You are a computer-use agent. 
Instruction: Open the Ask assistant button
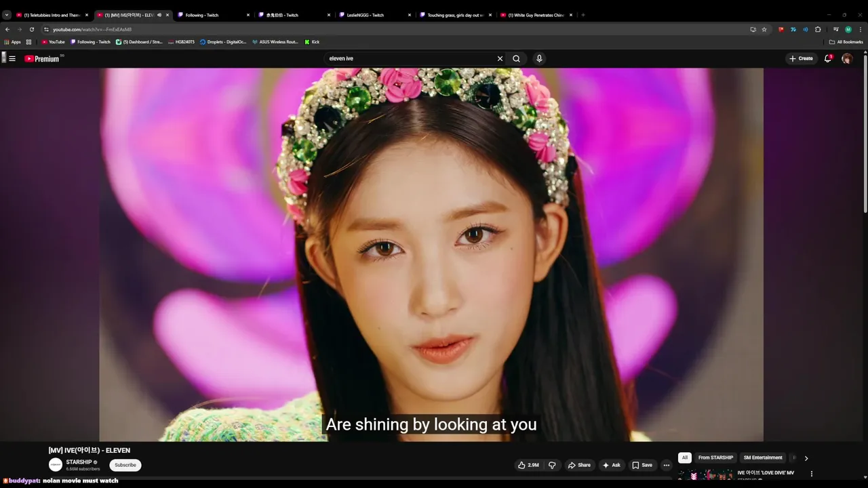pyautogui.click(x=612, y=465)
